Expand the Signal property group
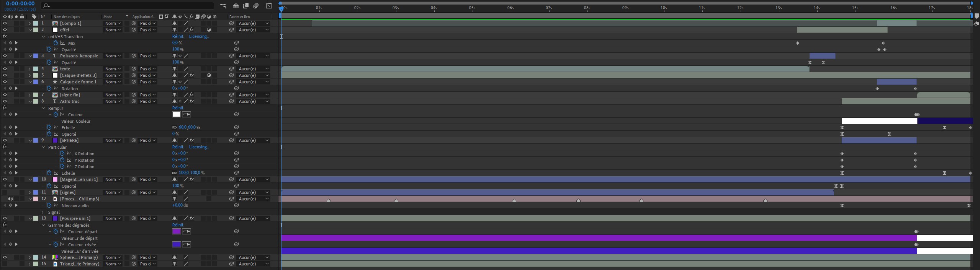 (43, 212)
